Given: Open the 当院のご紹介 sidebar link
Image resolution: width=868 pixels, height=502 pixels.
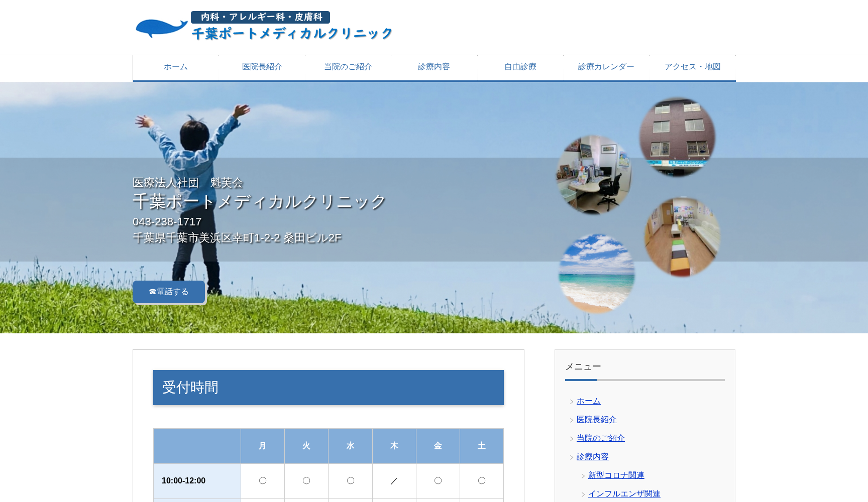Looking at the screenshot, I should coord(600,438).
